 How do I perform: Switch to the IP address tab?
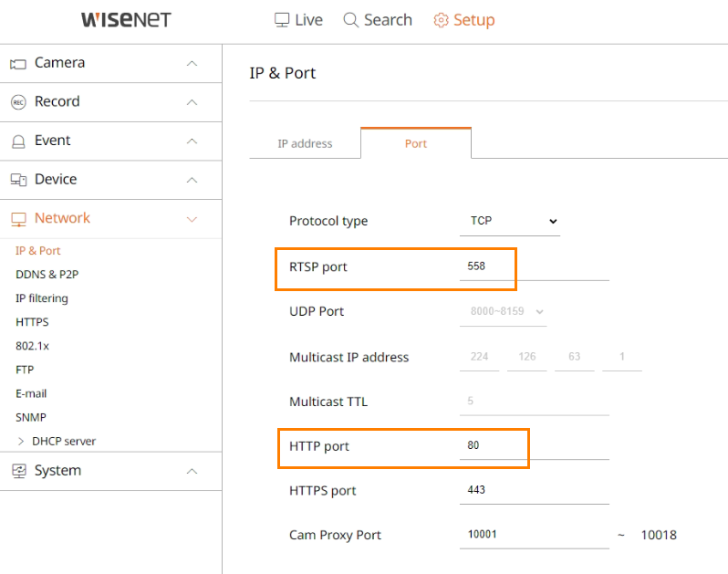pyautogui.click(x=305, y=143)
